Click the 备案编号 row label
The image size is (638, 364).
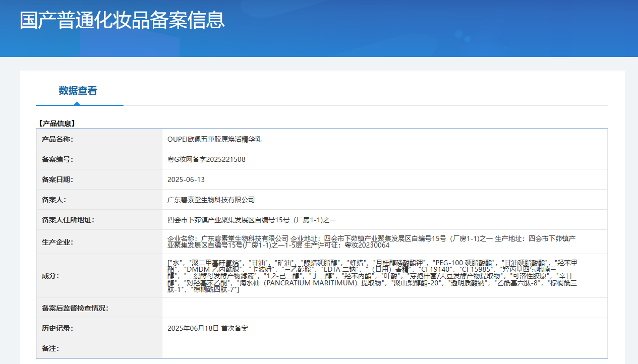pos(57,159)
